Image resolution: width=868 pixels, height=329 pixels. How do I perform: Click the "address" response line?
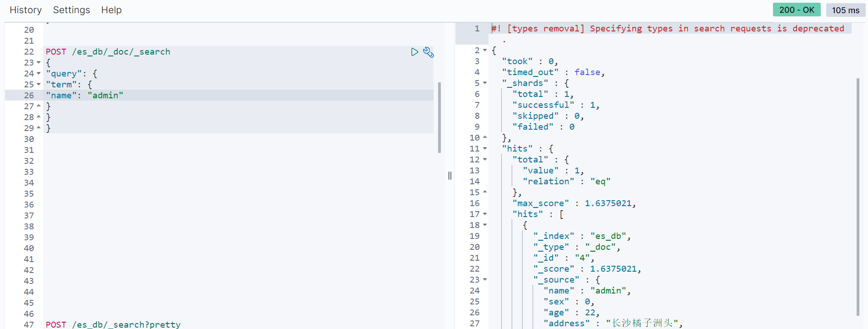(x=613, y=324)
